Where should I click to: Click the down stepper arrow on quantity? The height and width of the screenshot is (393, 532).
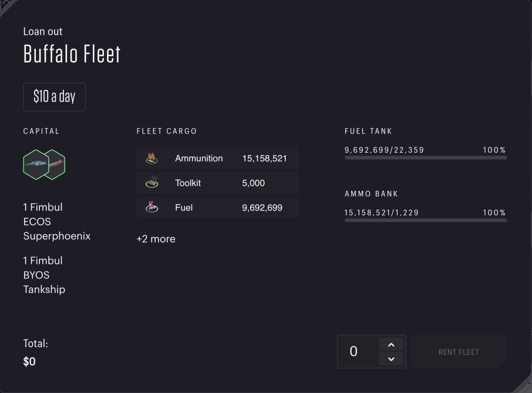click(x=392, y=358)
